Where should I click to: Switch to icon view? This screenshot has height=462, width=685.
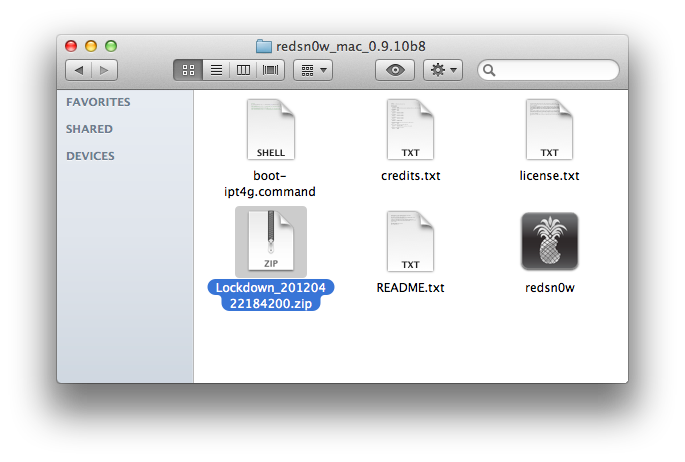click(x=188, y=70)
